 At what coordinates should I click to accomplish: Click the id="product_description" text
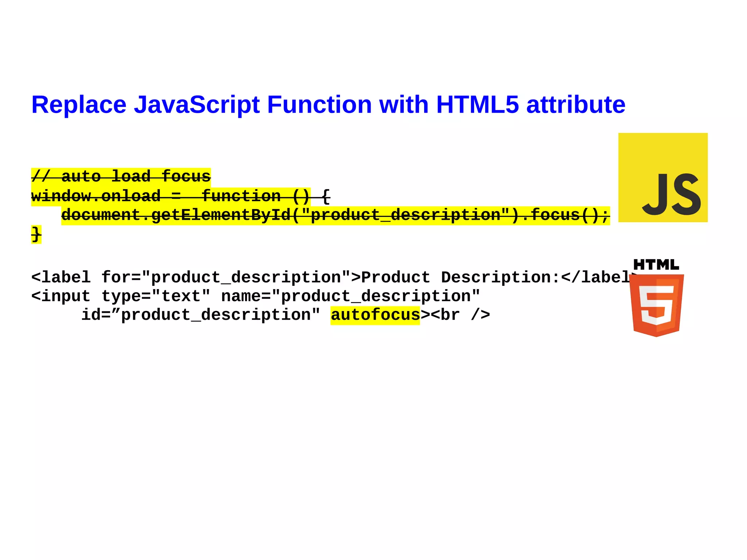tap(201, 315)
